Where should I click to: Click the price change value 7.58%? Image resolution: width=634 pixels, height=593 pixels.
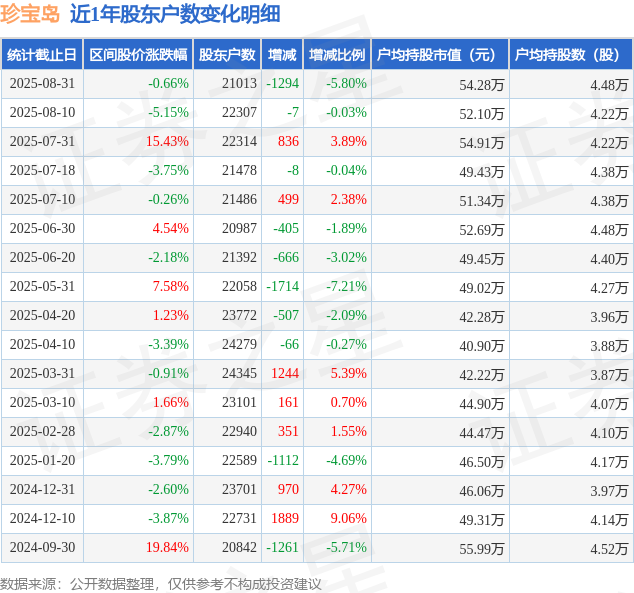171,287
